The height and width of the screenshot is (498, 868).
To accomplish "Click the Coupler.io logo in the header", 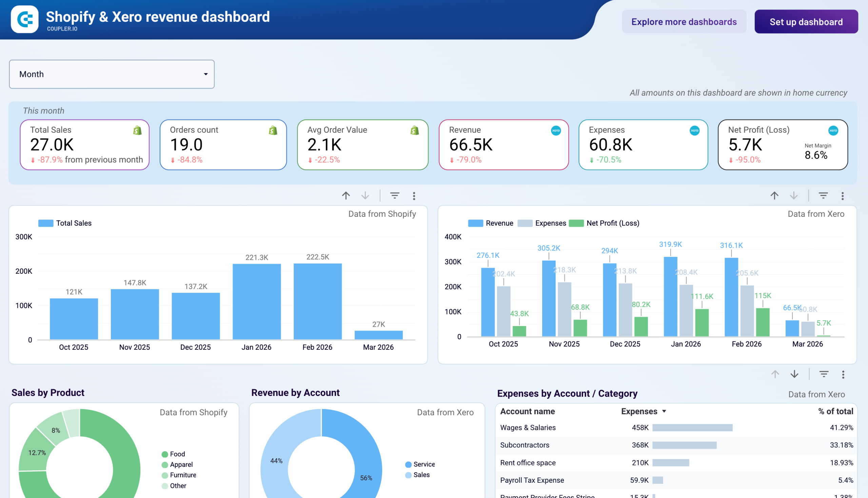I will [24, 20].
